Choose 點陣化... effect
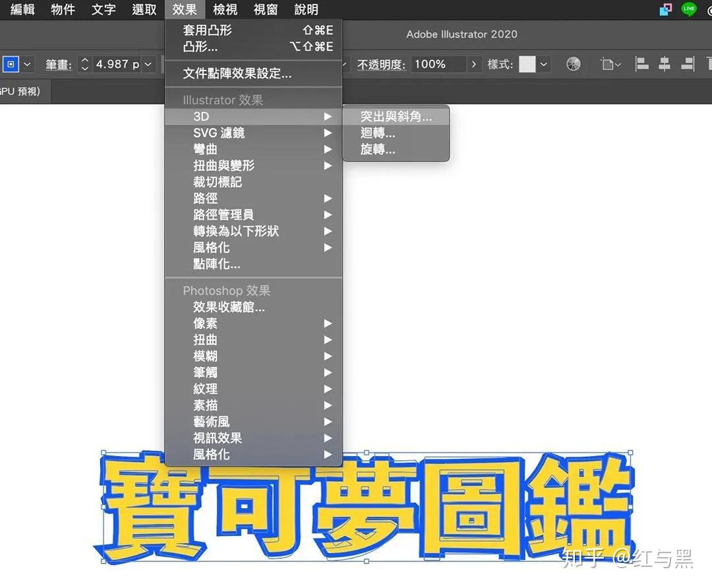 coord(253,264)
